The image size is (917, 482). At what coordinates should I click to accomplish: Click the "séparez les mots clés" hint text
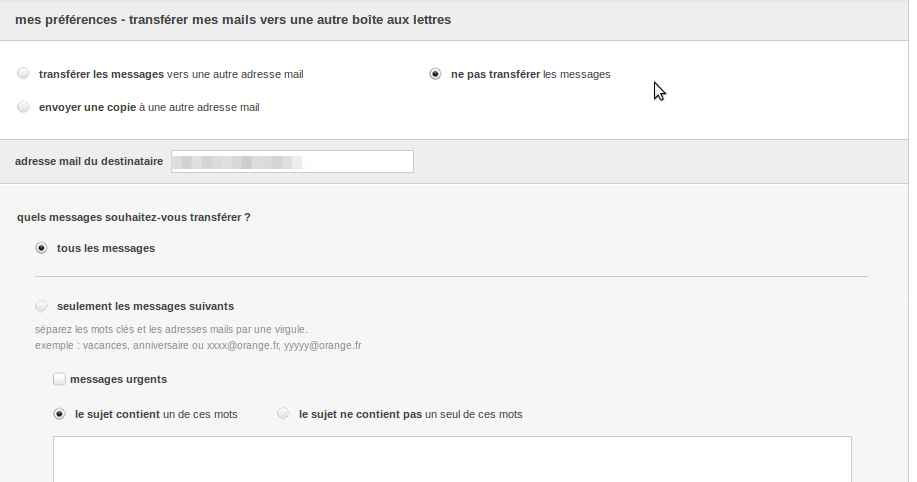171,329
